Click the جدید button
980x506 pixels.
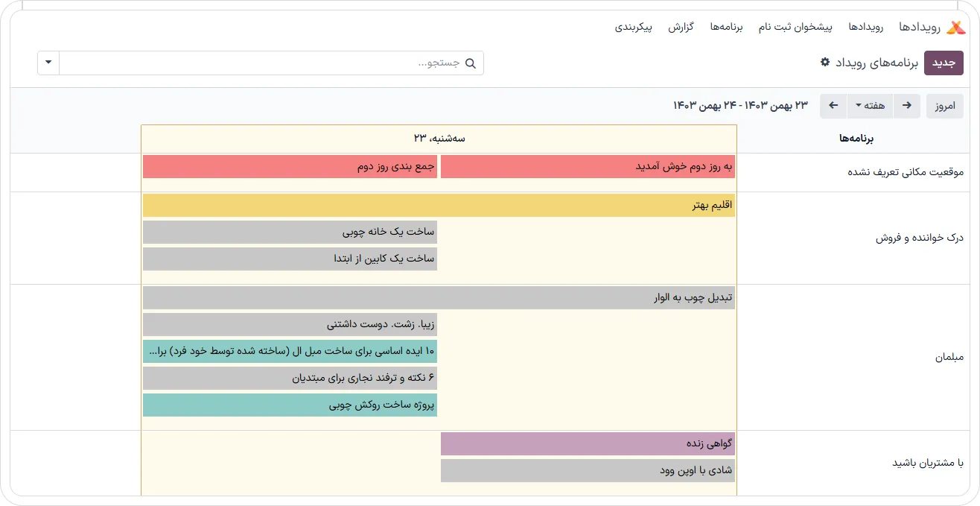[944, 63]
